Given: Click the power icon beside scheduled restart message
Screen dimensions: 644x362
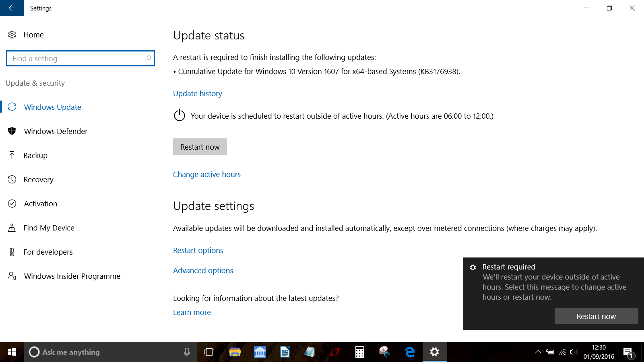Looking at the screenshot, I should [x=180, y=115].
